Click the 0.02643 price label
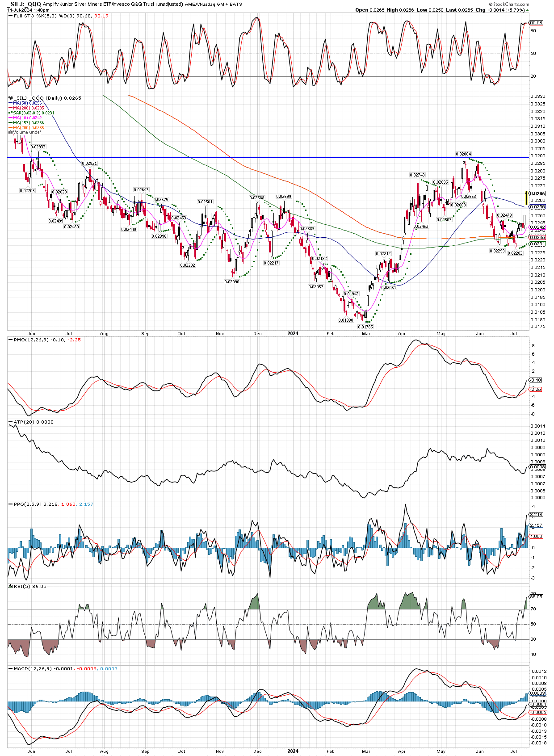The image size is (554, 756). click(x=141, y=190)
